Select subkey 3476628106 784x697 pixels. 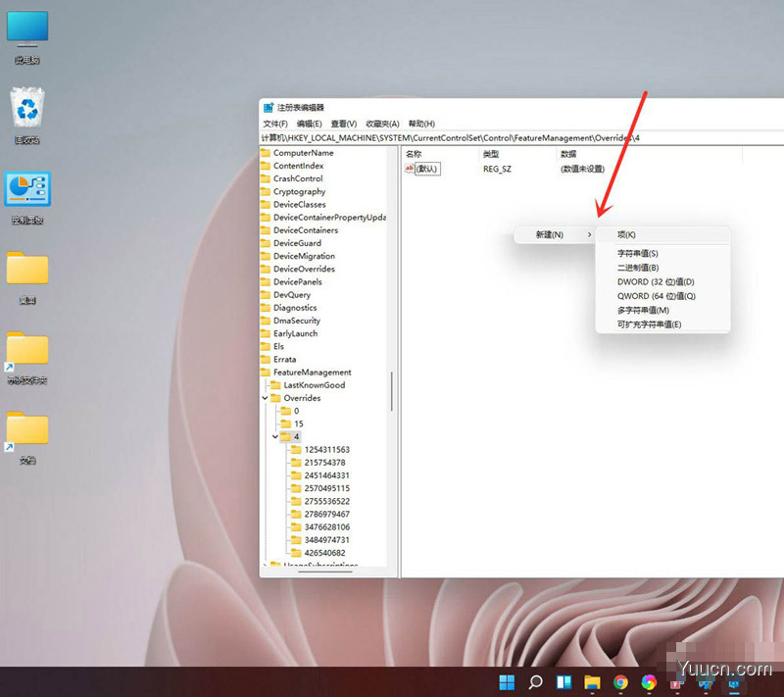click(327, 527)
